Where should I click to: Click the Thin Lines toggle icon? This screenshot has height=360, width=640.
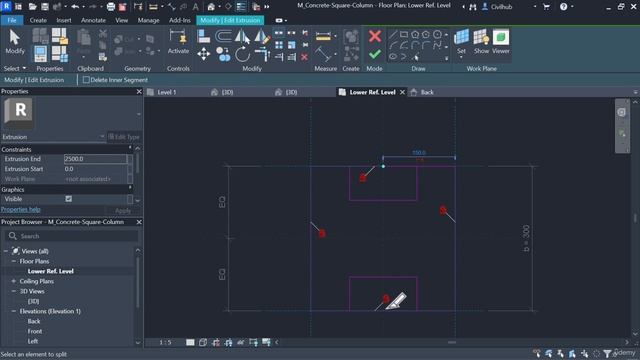[241, 7]
